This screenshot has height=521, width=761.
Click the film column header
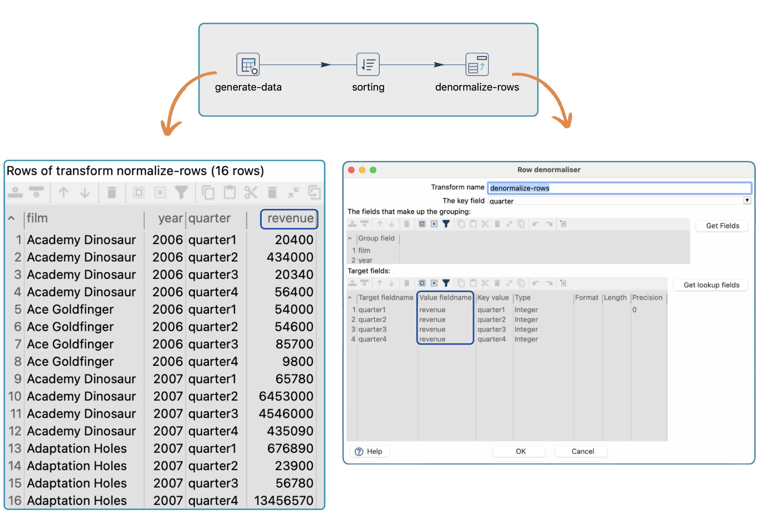pyautogui.click(x=37, y=218)
